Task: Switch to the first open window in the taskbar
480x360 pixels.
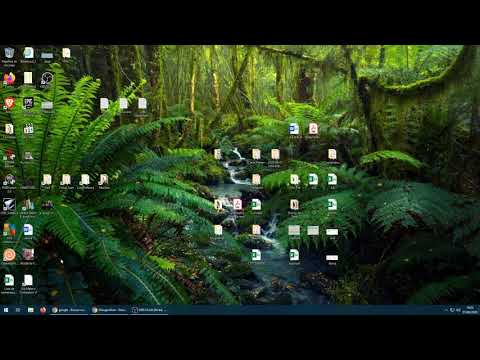Action: (x=69, y=310)
